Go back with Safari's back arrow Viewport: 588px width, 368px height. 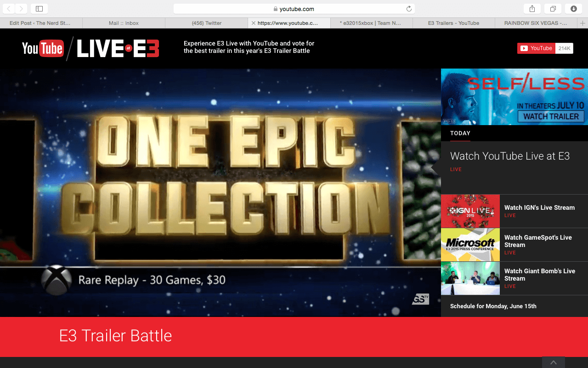[x=9, y=9]
